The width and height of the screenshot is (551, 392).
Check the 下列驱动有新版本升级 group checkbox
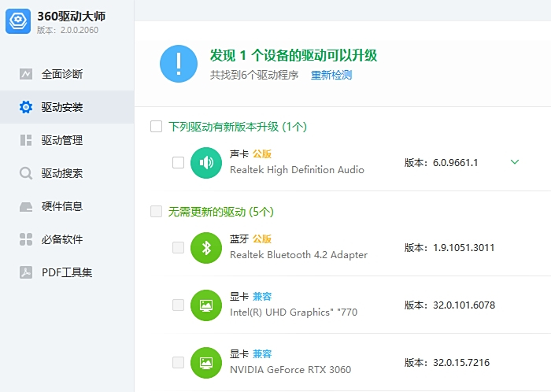click(156, 127)
